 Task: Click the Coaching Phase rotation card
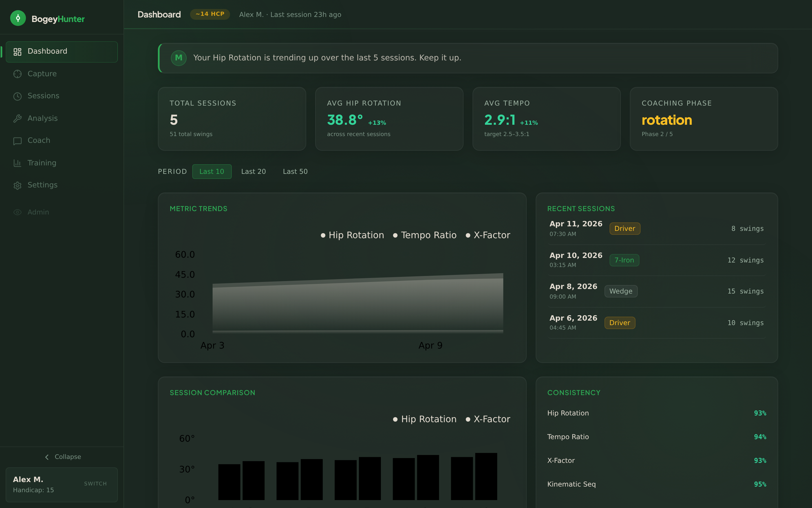click(x=704, y=119)
